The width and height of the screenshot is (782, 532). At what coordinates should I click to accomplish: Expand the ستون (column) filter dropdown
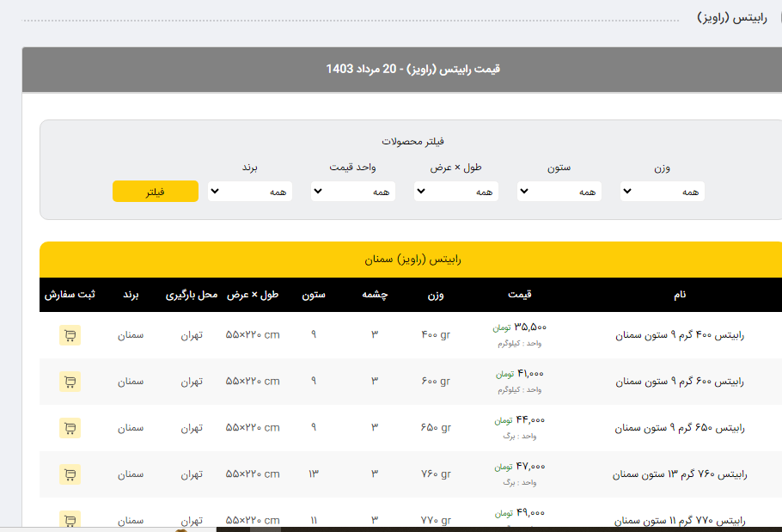pyautogui.click(x=559, y=192)
